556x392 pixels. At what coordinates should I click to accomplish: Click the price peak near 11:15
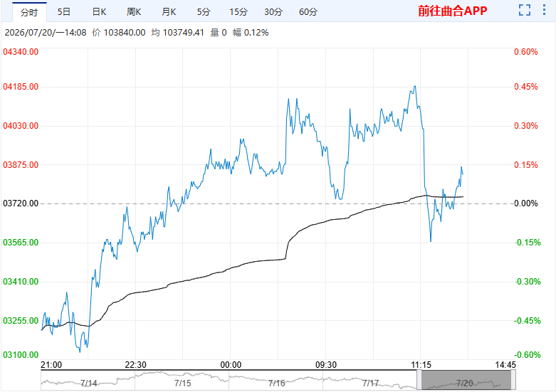click(x=415, y=86)
